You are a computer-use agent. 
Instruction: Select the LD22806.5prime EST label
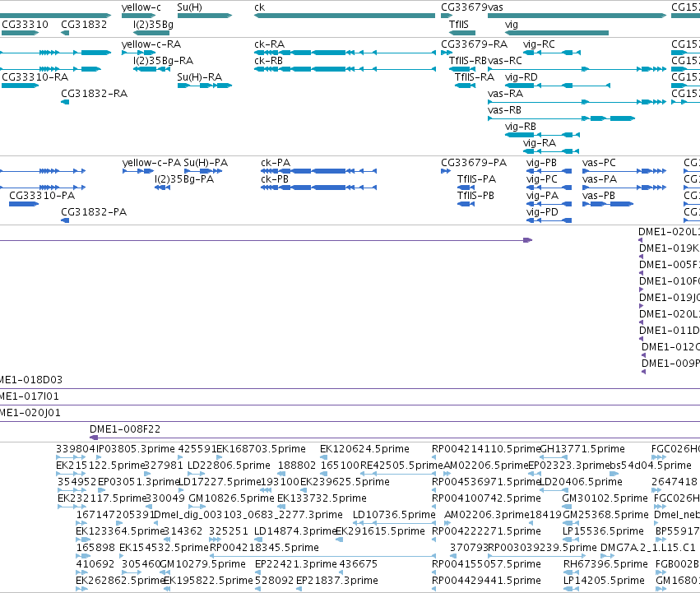click(229, 466)
